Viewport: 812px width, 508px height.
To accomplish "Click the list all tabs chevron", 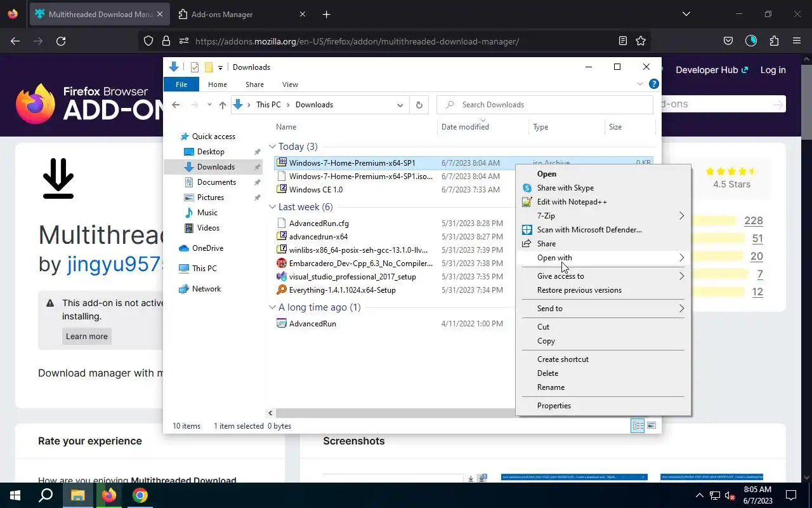I will (x=686, y=14).
